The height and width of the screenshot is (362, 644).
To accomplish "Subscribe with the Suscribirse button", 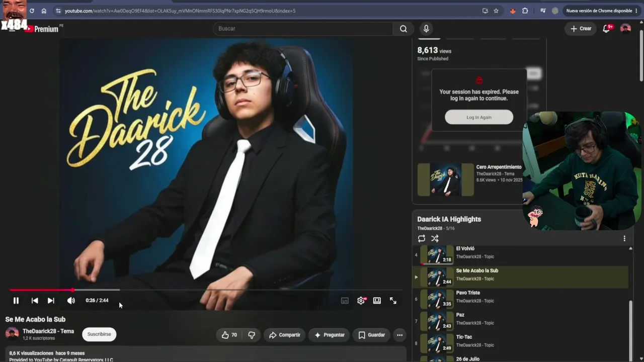I will click(x=99, y=334).
